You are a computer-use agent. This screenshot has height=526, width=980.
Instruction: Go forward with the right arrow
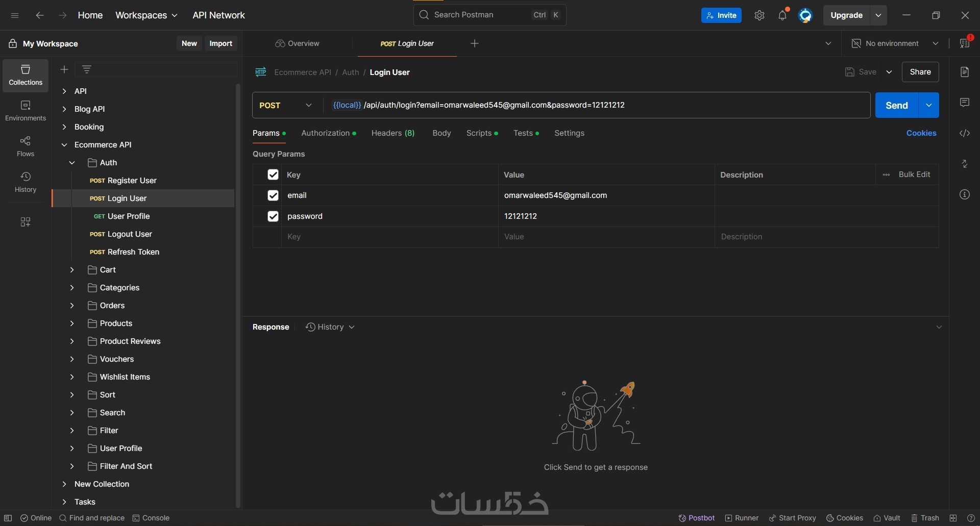point(63,15)
